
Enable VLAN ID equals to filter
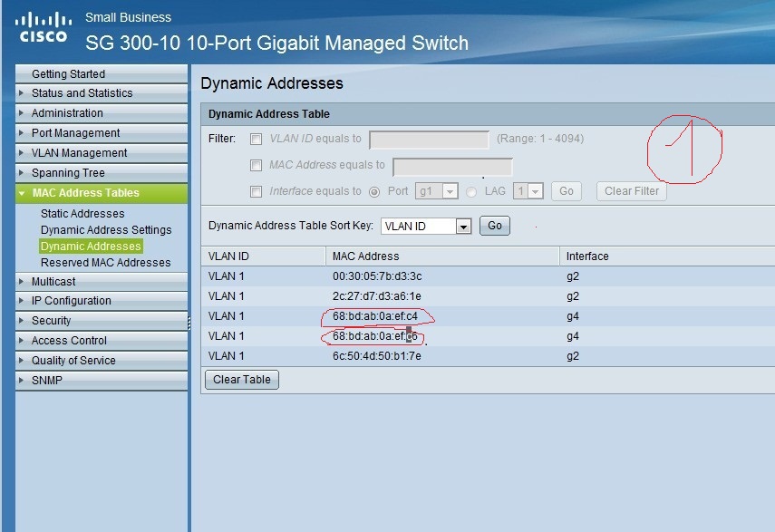tap(256, 140)
